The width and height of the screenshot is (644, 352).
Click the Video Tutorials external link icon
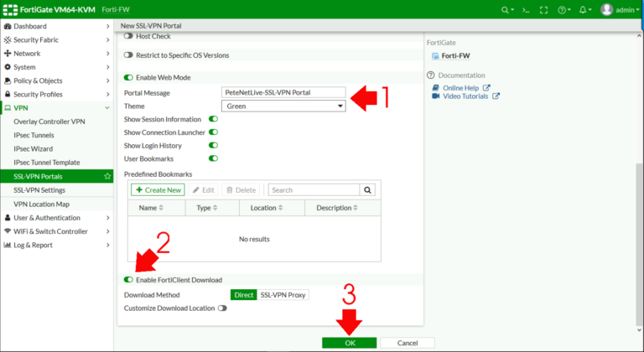[x=496, y=96]
